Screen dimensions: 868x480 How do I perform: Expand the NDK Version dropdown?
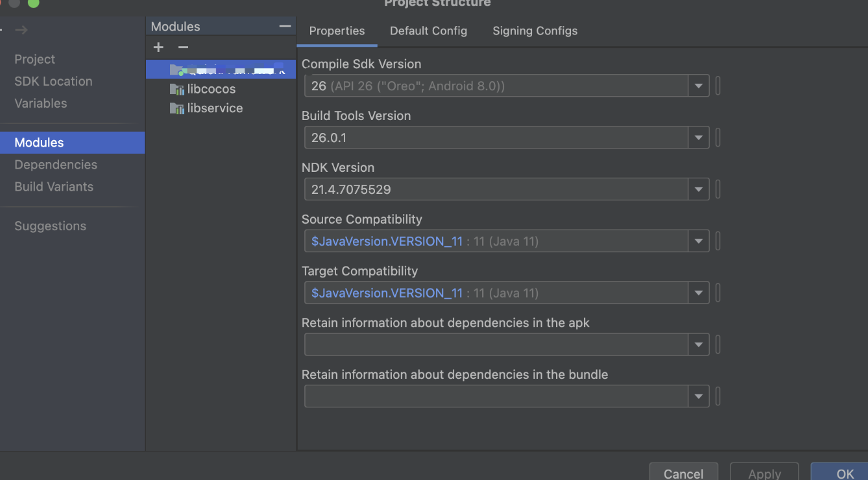pos(699,189)
